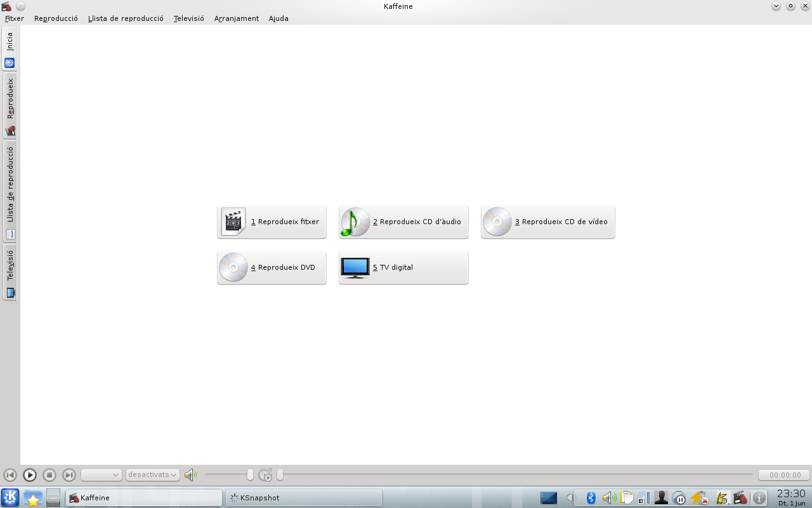The image size is (812, 508).
Task: Open the TV digital button
Action: pyautogui.click(x=403, y=268)
